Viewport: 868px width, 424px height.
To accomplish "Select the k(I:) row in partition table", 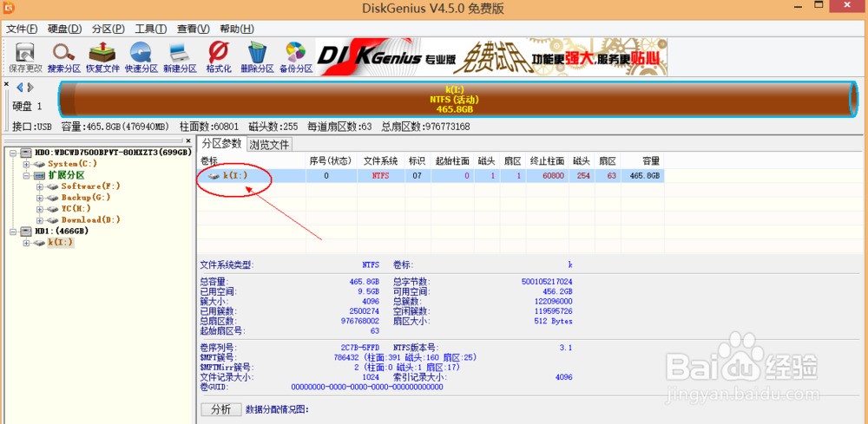I will (431, 176).
